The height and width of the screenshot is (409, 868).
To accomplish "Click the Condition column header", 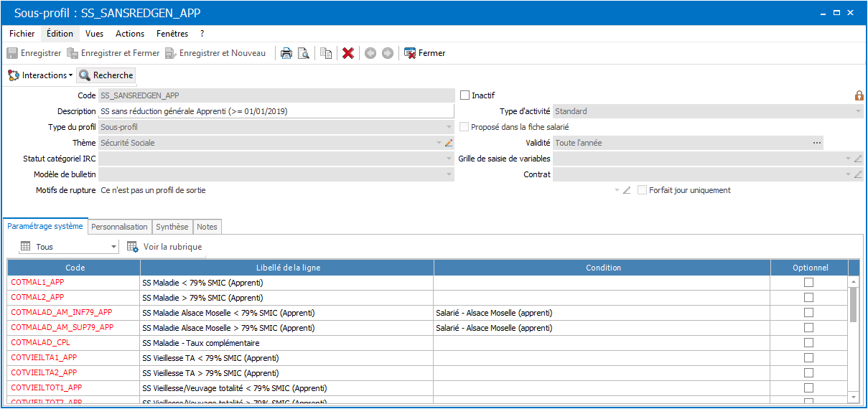I will (x=603, y=268).
